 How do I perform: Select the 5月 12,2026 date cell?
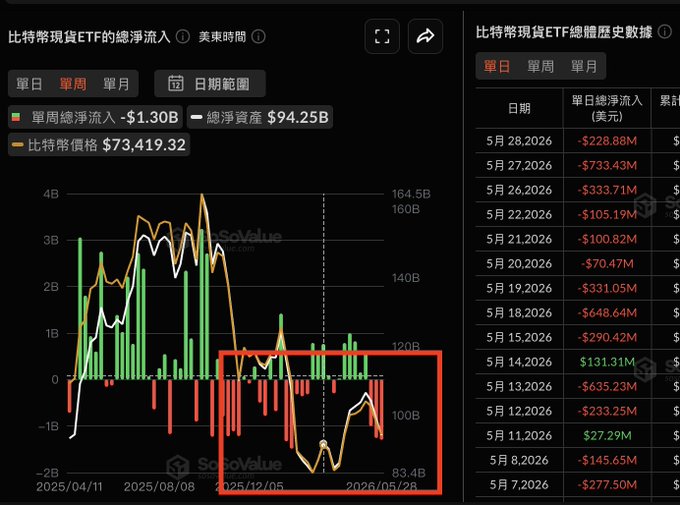point(519,411)
